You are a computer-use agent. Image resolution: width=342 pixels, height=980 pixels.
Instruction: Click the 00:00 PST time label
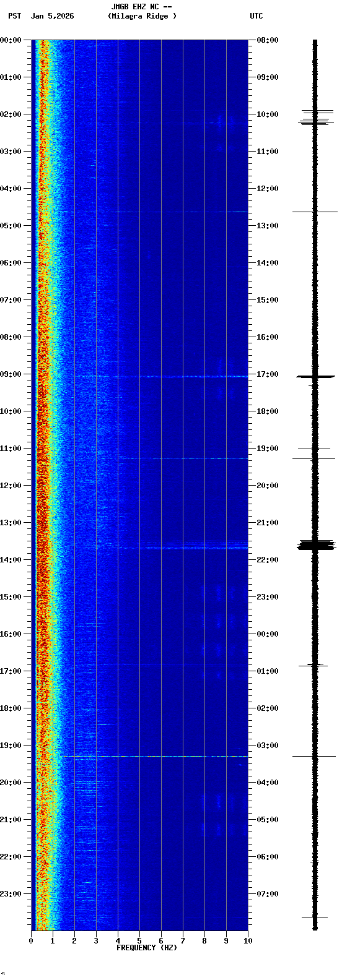pos(11,40)
